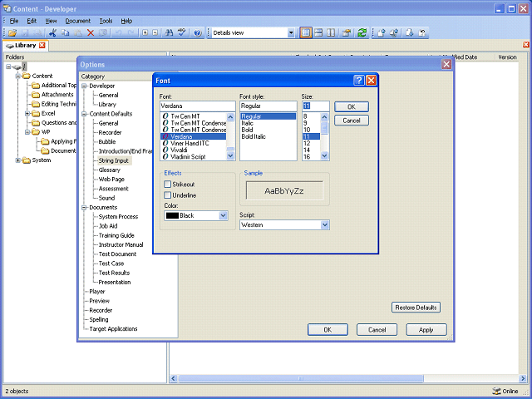This screenshot has height=399, width=532.
Task: Click the Check In document icon
Action: tap(382, 32)
